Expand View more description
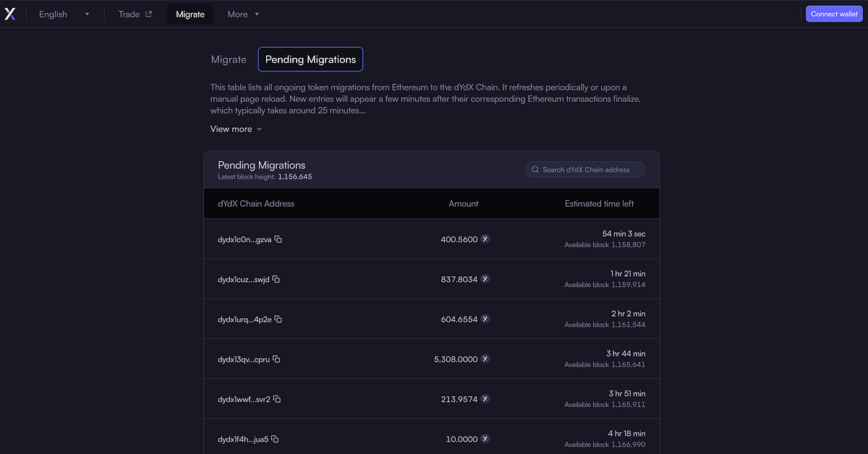868x454 pixels. [x=236, y=129]
